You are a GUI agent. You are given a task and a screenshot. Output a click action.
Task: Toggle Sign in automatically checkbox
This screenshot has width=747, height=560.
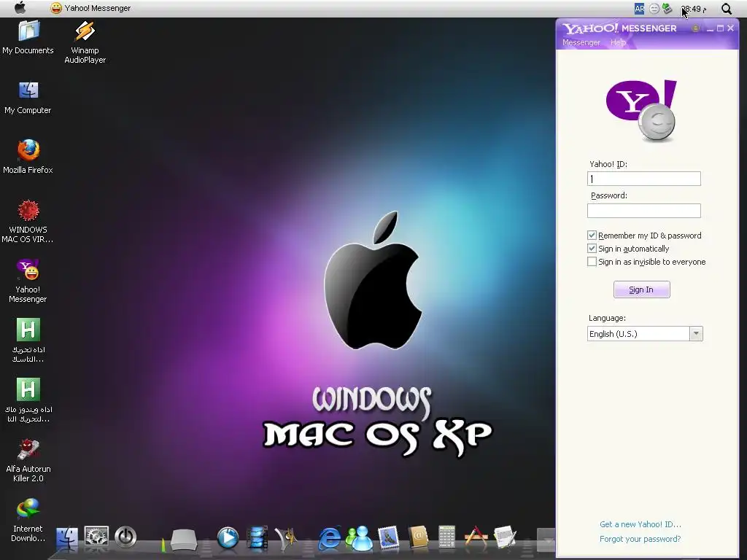click(x=592, y=249)
